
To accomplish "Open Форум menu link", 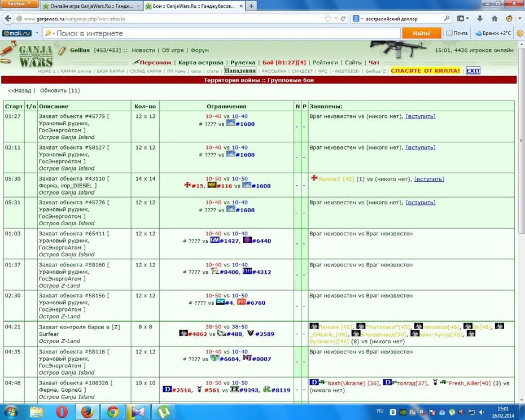I will (199, 50).
